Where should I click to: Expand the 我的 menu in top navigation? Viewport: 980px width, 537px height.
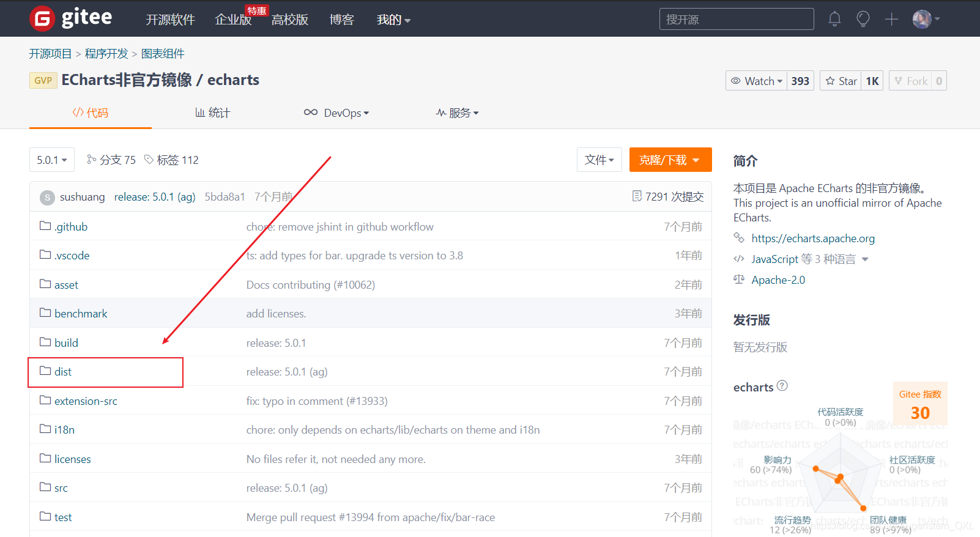(x=393, y=20)
